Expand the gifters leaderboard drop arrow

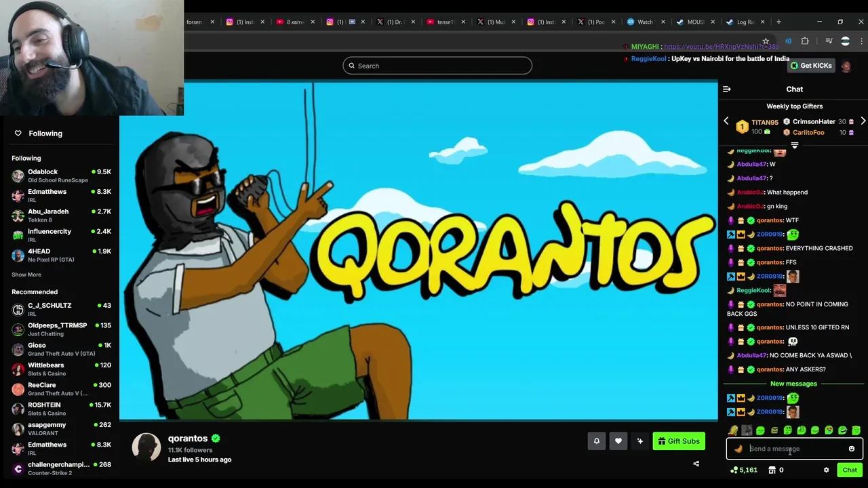point(795,145)
